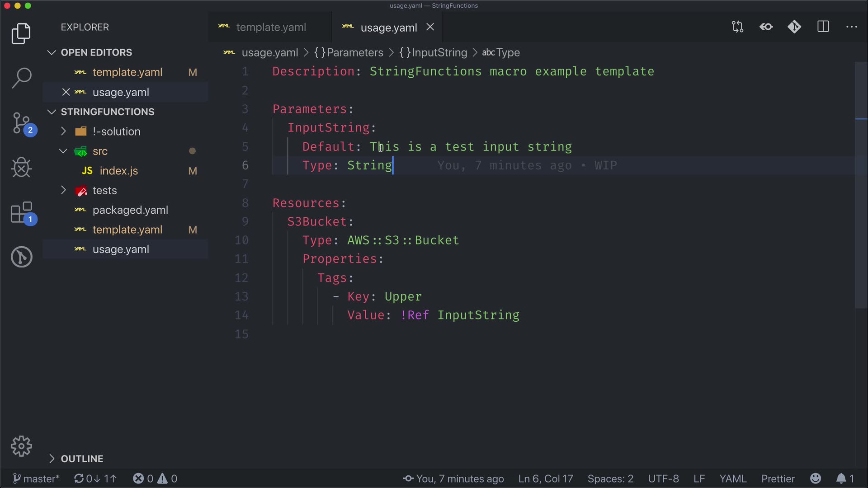Click feedback smiley in status bar
The width and height of the screenshot is (868, 488).
[x=816, y=479]
